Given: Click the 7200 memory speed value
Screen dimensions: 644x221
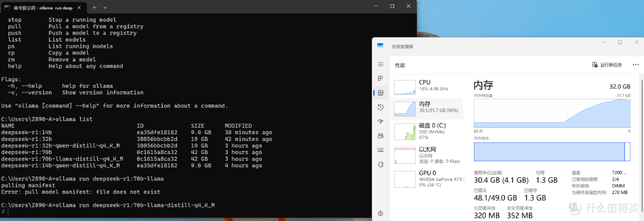Looking at the screenshot, I should click(620, 173).
